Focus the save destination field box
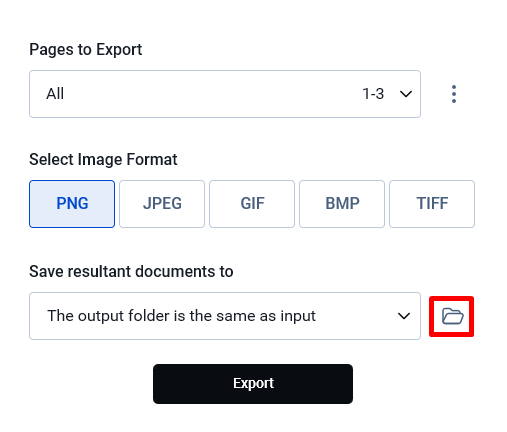 (225, 316)
